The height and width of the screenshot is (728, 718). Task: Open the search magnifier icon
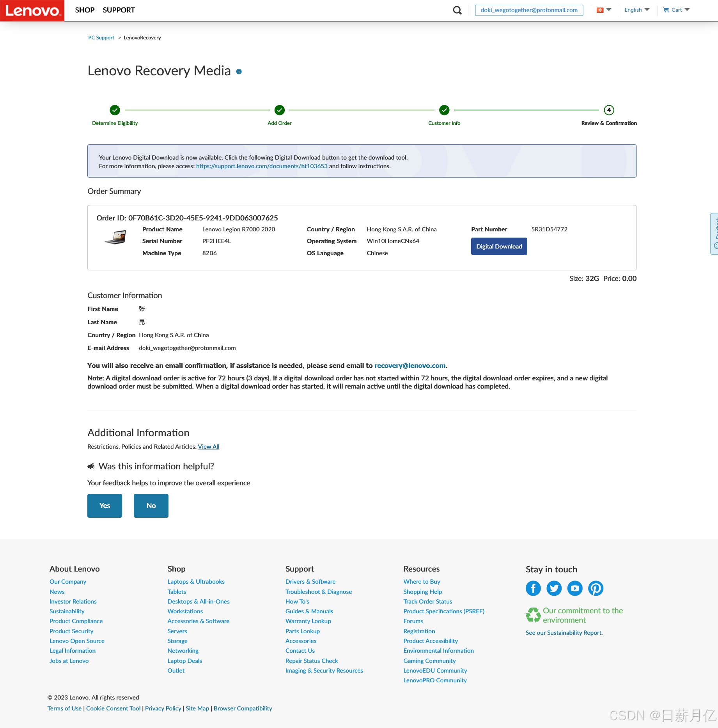click(457, 11)
